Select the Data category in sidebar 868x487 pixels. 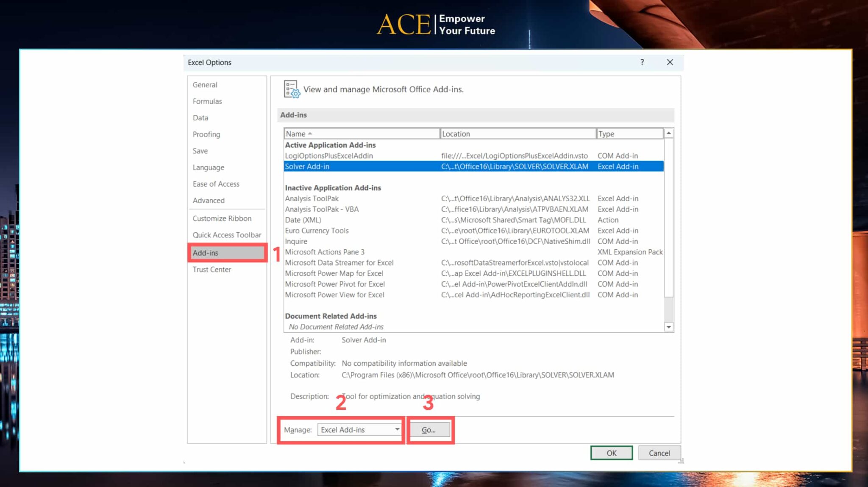pos(200,117)
